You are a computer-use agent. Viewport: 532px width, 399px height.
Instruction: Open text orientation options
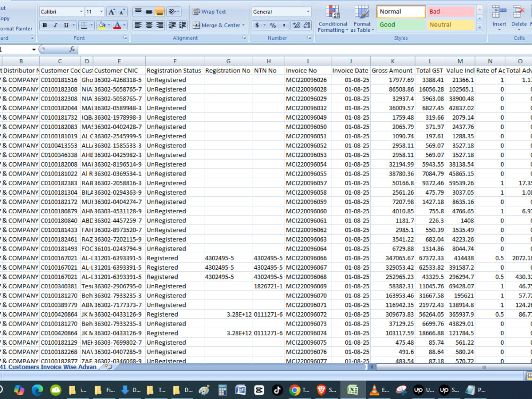173,12
